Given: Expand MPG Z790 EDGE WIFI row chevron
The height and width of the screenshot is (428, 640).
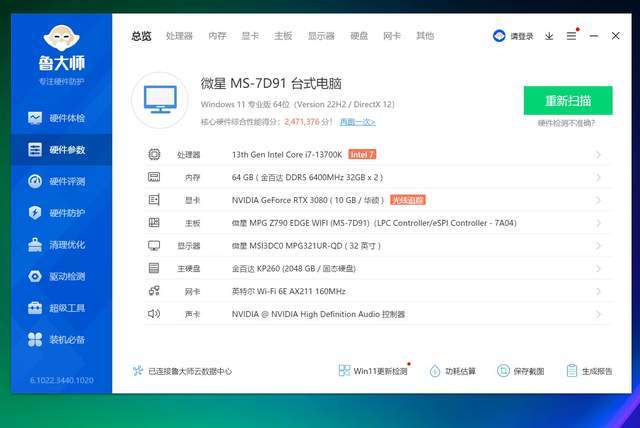Looking at the screenshot, I should (598, 223).
